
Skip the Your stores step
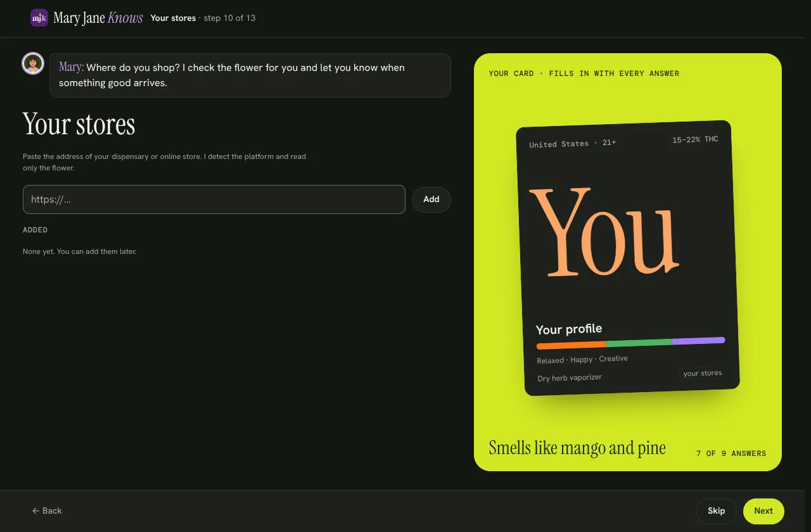717,511
